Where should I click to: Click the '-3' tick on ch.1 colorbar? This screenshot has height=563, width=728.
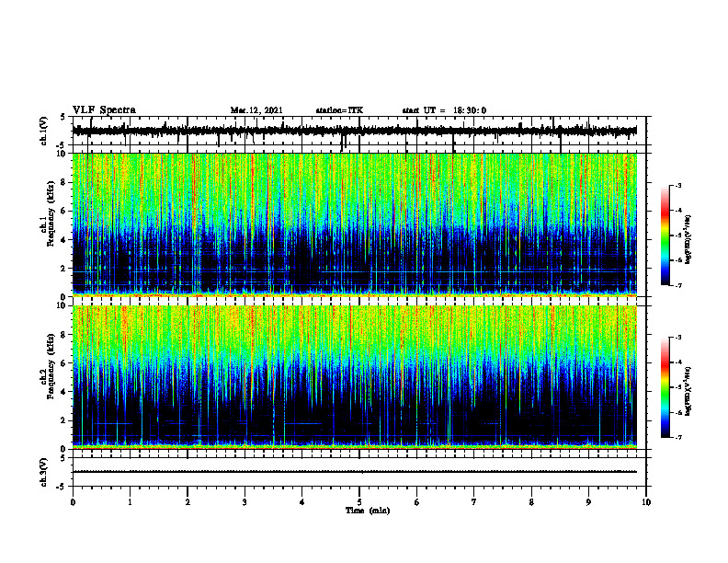[x=677, y=186]
